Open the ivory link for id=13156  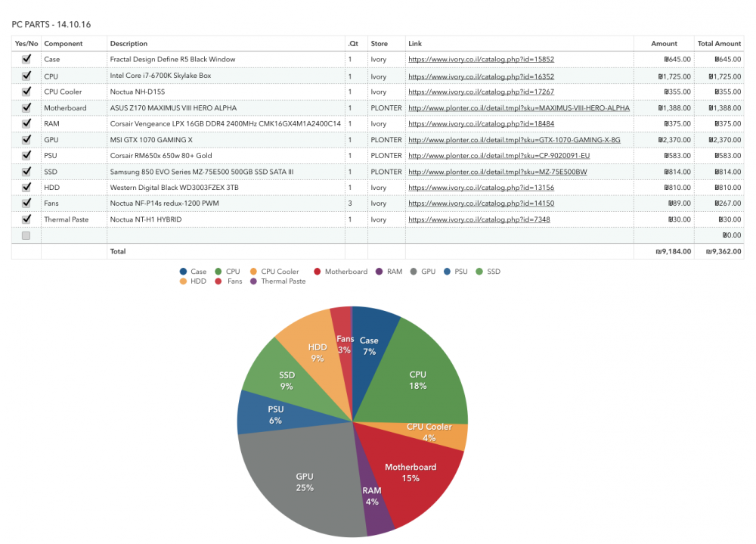click(481, 188)
